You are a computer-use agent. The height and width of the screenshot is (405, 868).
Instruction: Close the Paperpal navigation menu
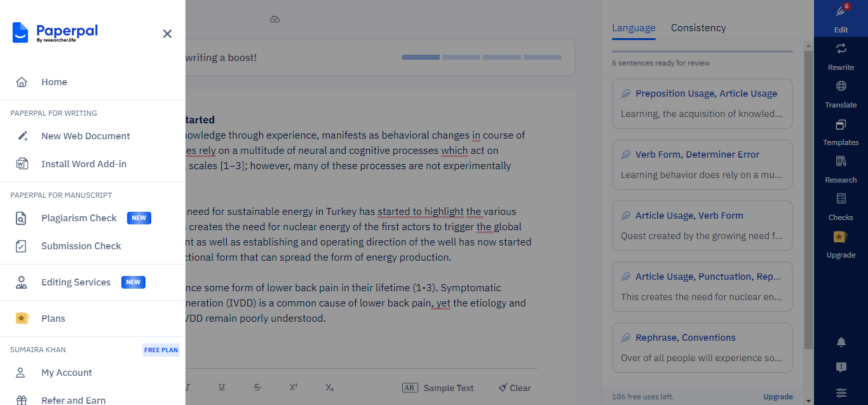pos(167,34)
